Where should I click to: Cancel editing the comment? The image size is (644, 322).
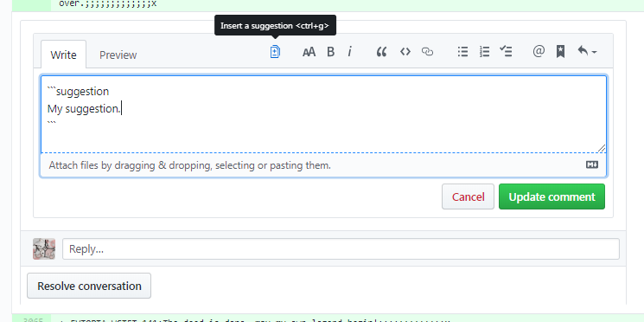pyautogui.click(x=468, y=196)
